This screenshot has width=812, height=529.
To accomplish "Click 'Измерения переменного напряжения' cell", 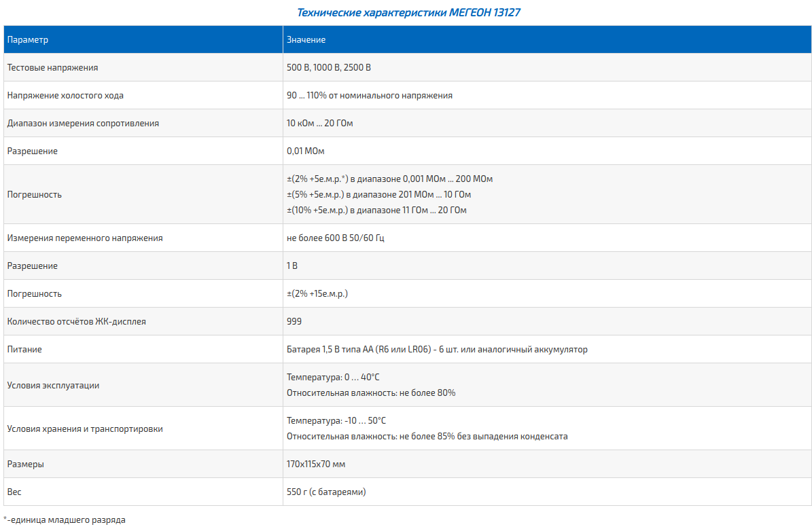I will point(143,238).
